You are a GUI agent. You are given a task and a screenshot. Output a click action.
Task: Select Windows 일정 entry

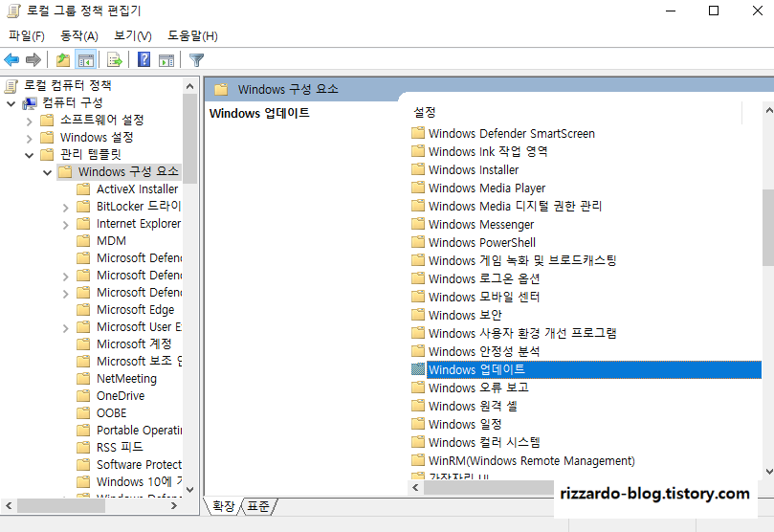tap(465, 425)
